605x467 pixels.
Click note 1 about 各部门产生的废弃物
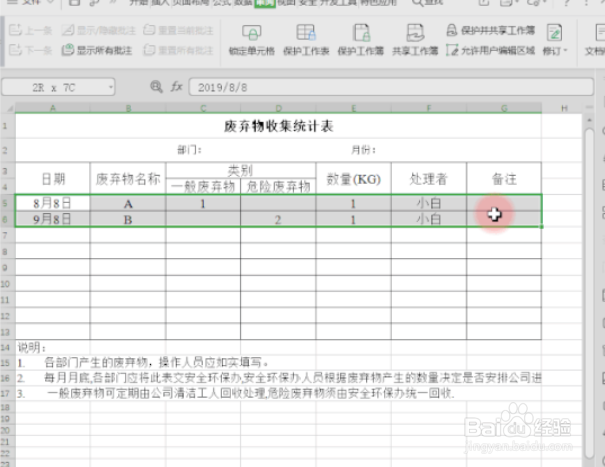(x=144, y=362)
